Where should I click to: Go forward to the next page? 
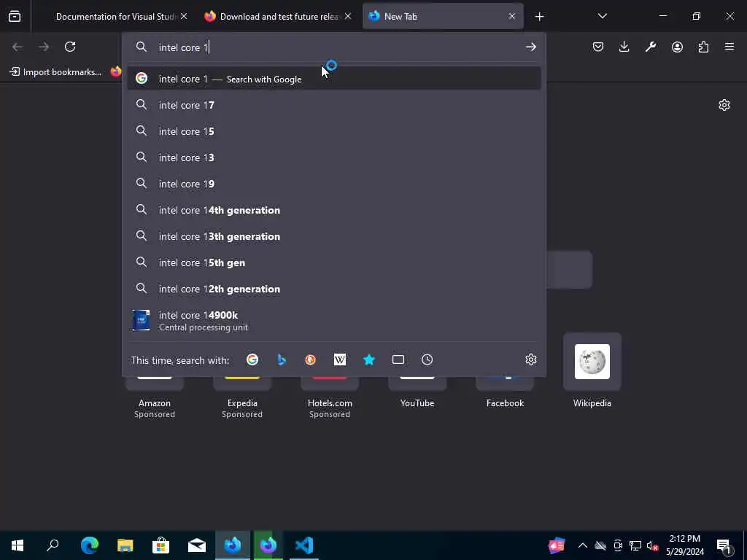click(44, 47)
